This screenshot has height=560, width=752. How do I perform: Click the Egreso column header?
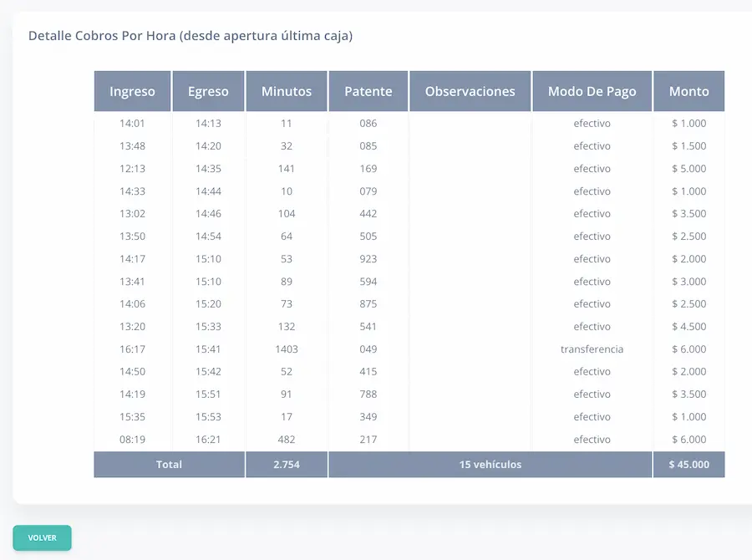point(208,91)
